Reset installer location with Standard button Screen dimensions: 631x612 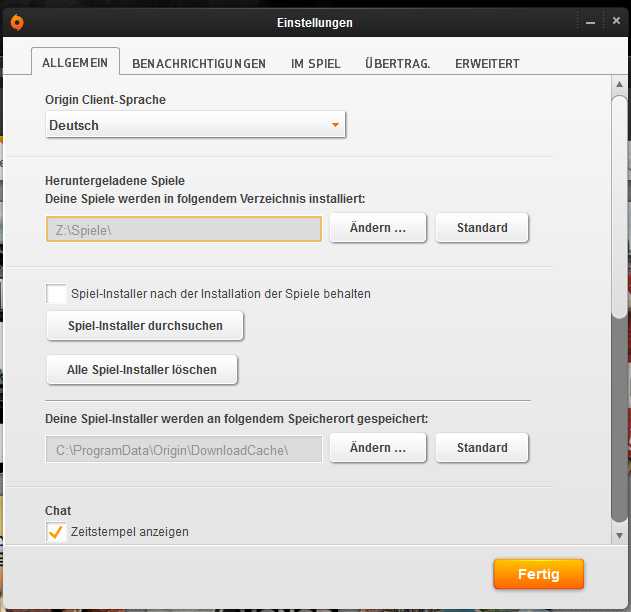click(x=482, y=448)
